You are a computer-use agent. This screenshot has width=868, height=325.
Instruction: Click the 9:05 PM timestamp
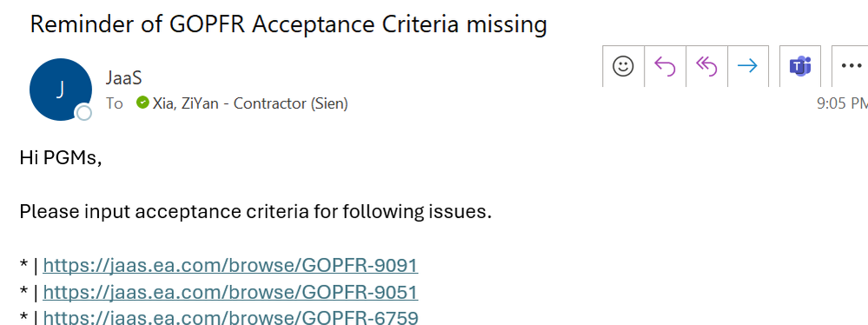click(x=842, y=103)
